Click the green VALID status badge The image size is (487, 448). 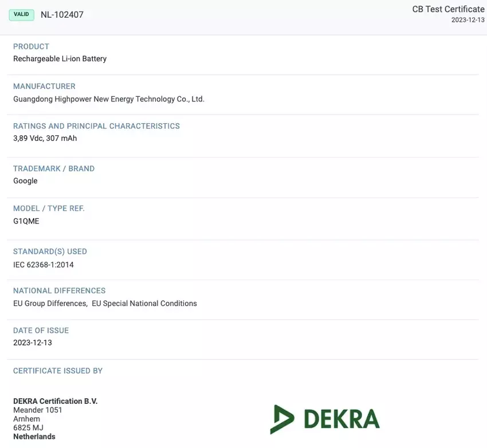click(x=22, y=14)
